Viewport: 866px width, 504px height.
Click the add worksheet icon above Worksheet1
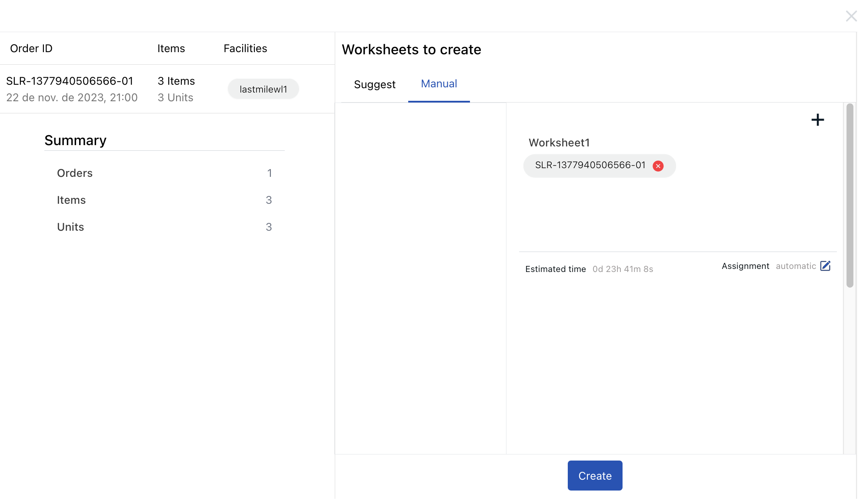[x=818, y=120]
